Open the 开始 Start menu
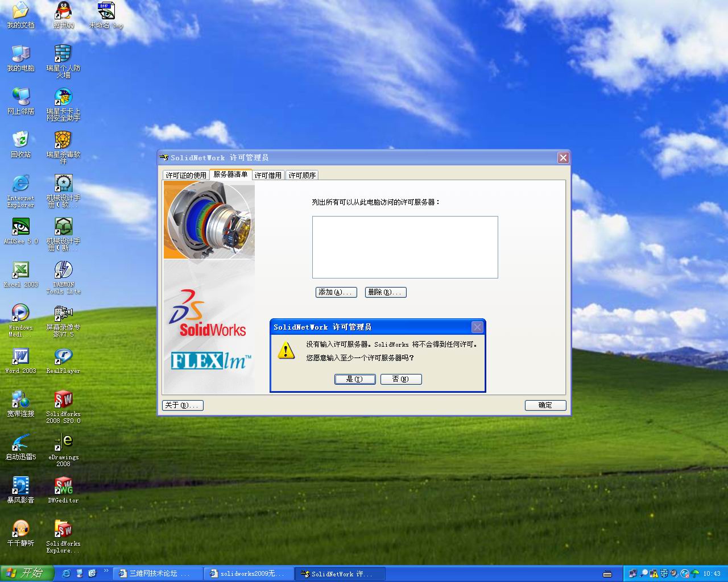The height and width of the screenshot is (582, 728). tap(27, 573)
